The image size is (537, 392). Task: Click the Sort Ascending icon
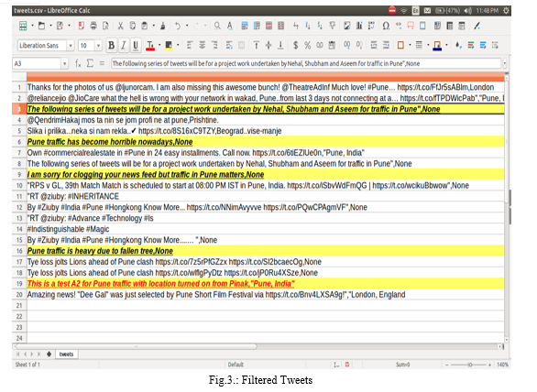(x=308, y=26)
